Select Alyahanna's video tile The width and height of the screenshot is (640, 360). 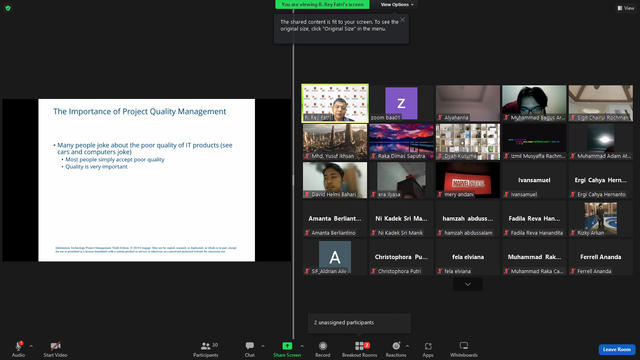tap(468, 103)
